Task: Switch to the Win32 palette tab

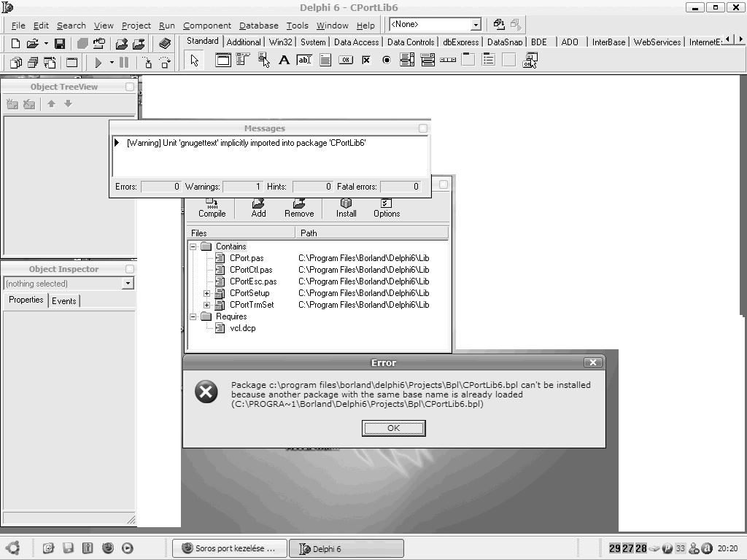Action: (x=281, y=42)
